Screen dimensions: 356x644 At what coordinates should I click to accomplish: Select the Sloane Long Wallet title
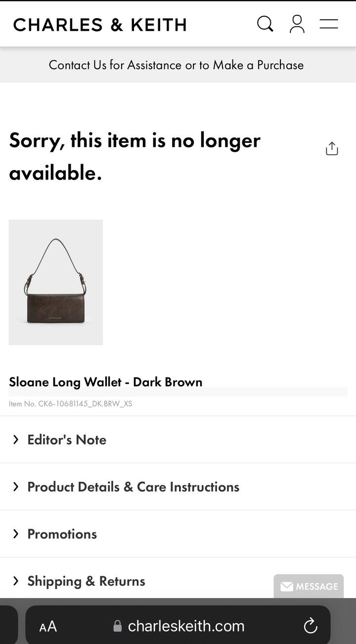106,382
